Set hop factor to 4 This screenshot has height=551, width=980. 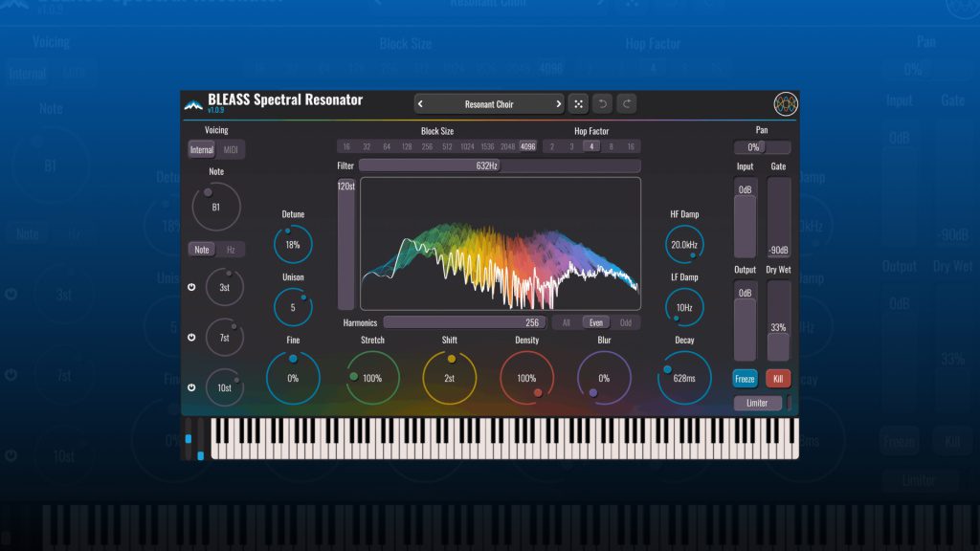591,146
